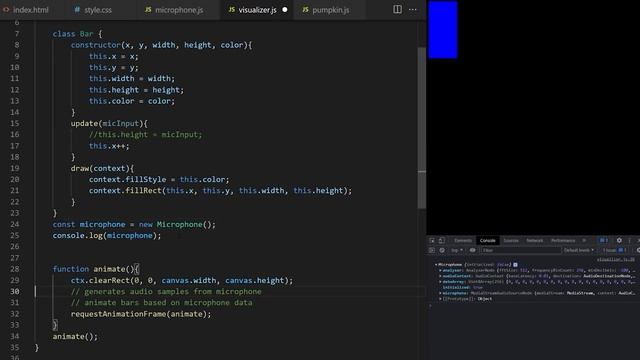The image size is (640, 360).
Task: Focus the console Filter input field
Action: [x=521, y=250]
